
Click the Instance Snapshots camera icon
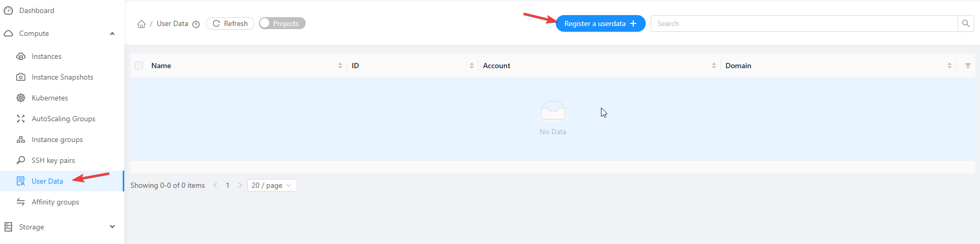tap(21, 77)
